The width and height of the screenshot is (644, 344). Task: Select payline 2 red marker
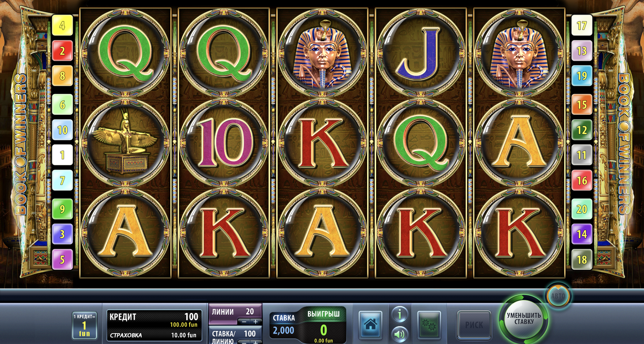tap(62, 51)
